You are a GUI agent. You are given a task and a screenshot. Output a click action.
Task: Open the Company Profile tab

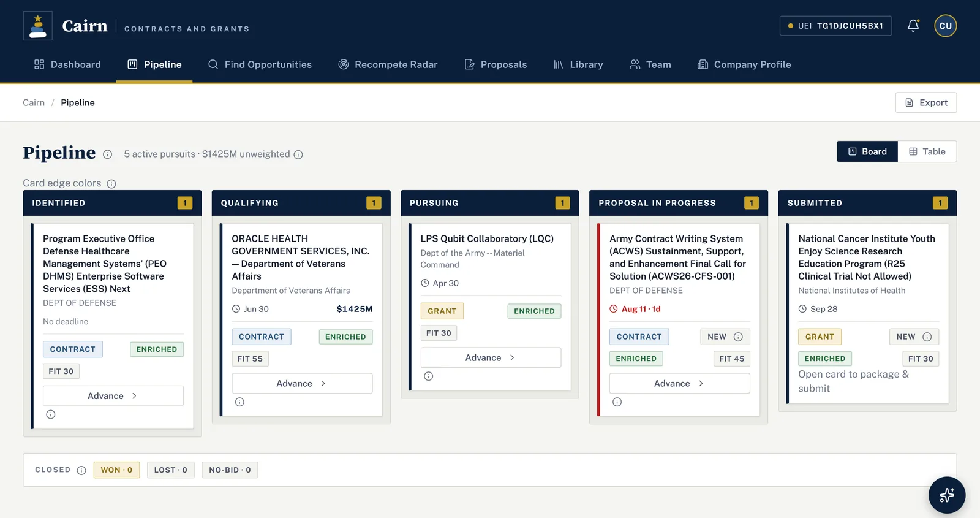click(744, 64)
